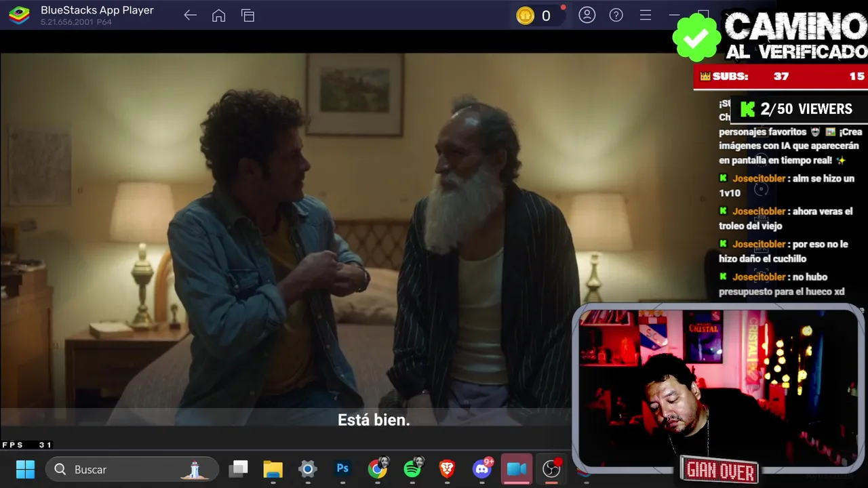This screenshot has height=488, width=868.
Task: Click the streamer webcam feed
Action: click(719, 388)
